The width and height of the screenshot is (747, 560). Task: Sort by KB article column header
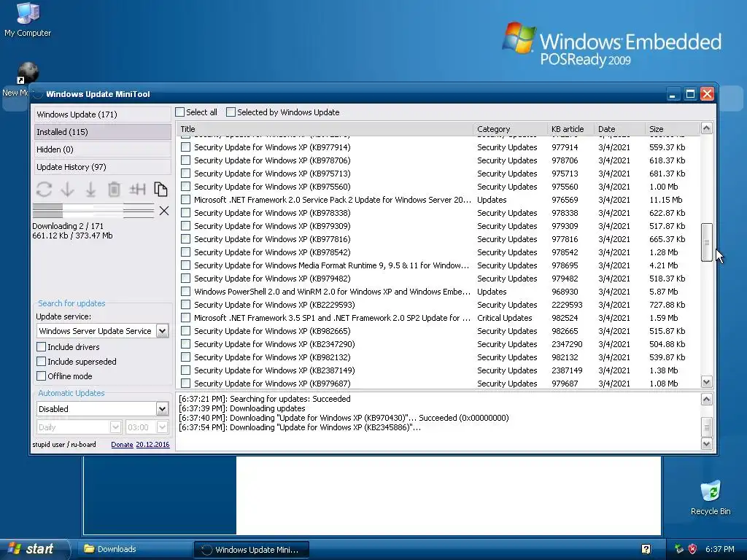[x=570, y=129]
